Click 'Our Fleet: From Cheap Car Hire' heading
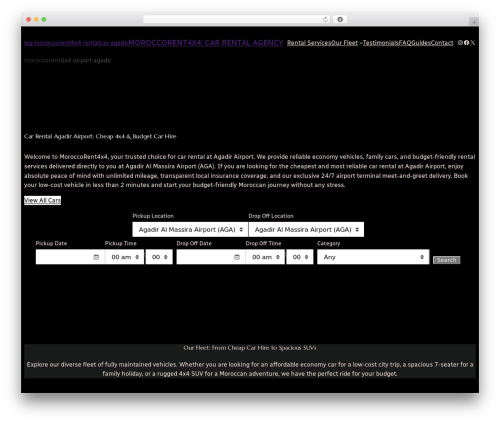Image resolution: width=500 pixels, height=423 pixels. 250,348
